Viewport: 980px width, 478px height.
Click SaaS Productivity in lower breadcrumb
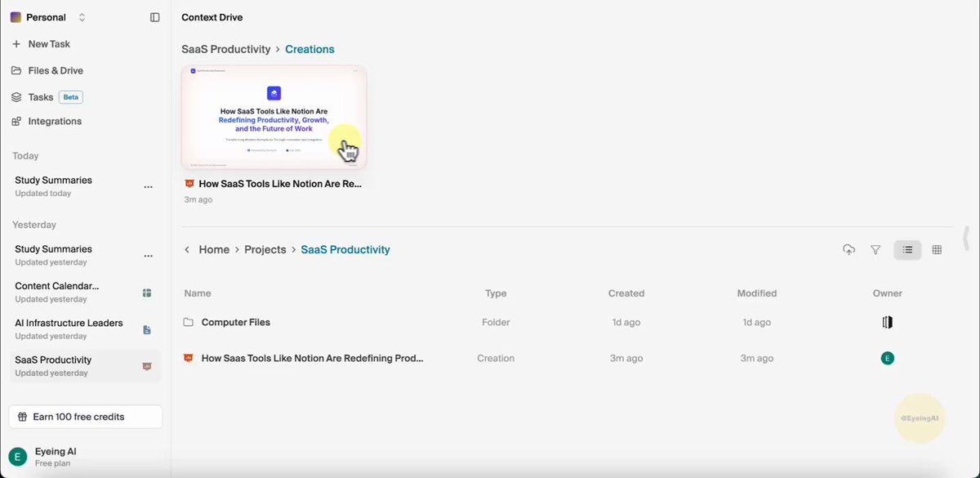coord(345,249)
